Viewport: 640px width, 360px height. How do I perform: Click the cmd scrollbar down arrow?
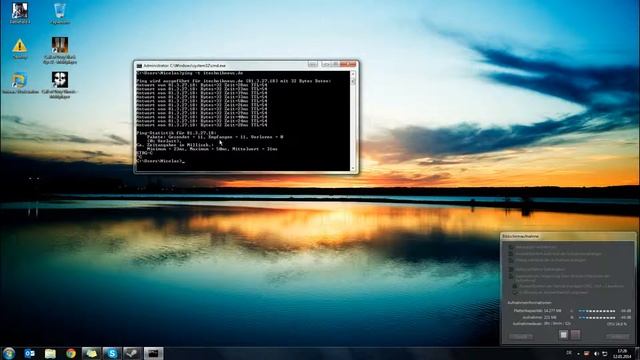pyautogui.click(x=353, y=168)
